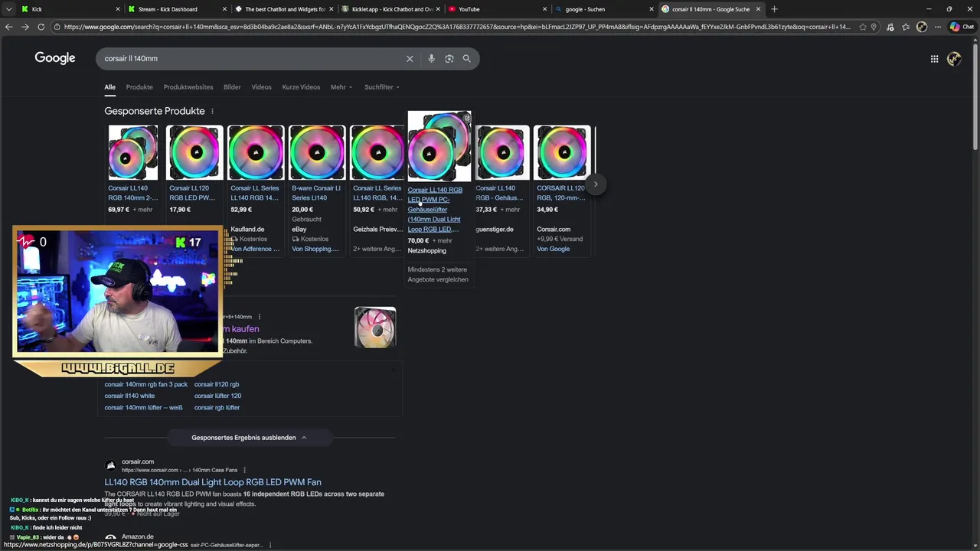Viewport: 980px width, 551px height.
Task: Collapse Gesponsertes Ergebnis ausblenden section
Action: (249, 438)
